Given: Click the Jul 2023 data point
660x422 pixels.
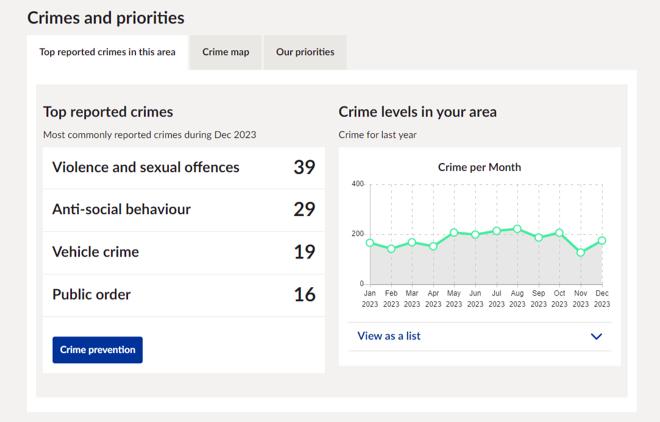Looking at the screenshot, I should pos(496,231).
